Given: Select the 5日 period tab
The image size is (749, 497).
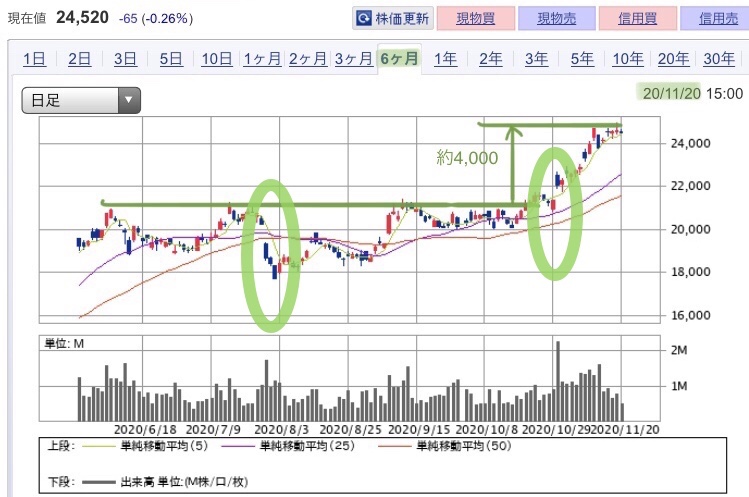Looking at the screenshot, I should [171, 59].
